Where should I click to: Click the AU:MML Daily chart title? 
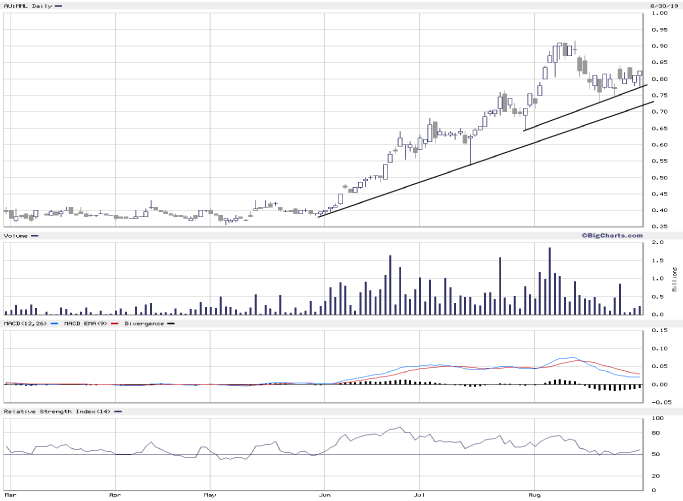pyautogui.click(x=27, y=6)
